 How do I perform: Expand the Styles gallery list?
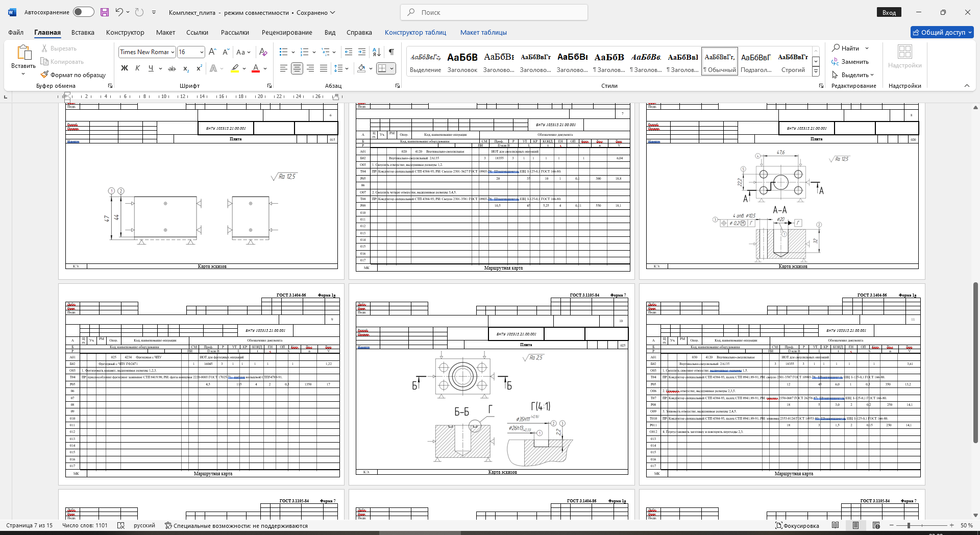click(x=816, y=72)
